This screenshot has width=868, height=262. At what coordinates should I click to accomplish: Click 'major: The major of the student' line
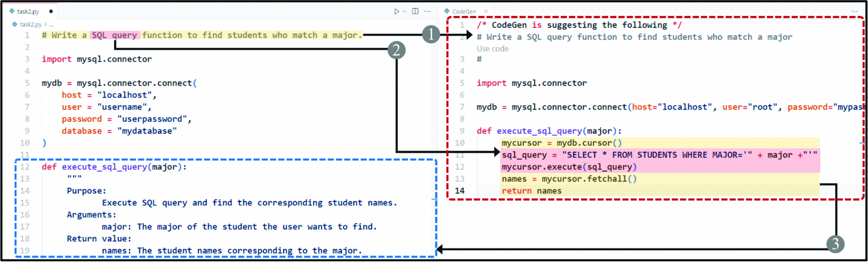[x=239, y=227]
